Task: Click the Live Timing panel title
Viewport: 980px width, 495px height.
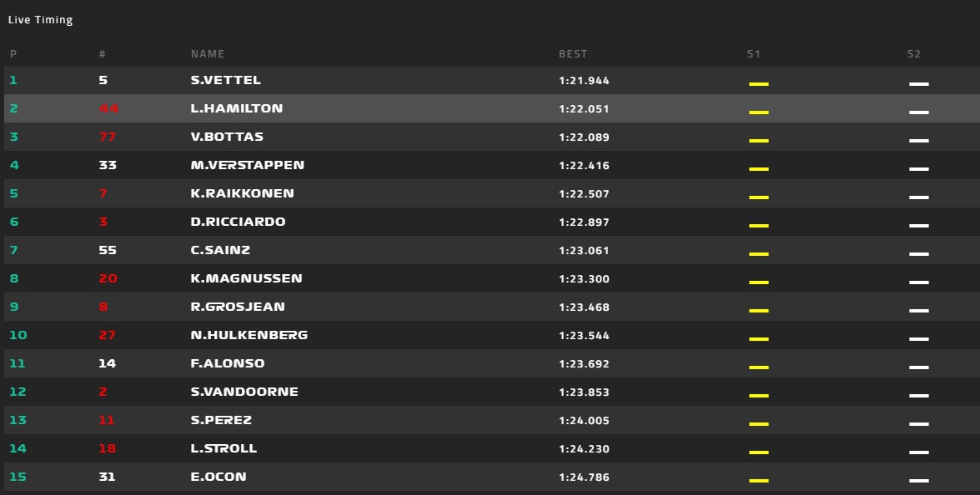Action: (41, 20)
